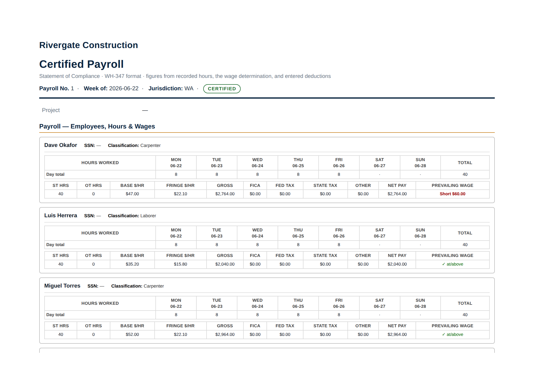
Task: Click Luis Herrera's net pay $2,040.00
Action: 397,264
